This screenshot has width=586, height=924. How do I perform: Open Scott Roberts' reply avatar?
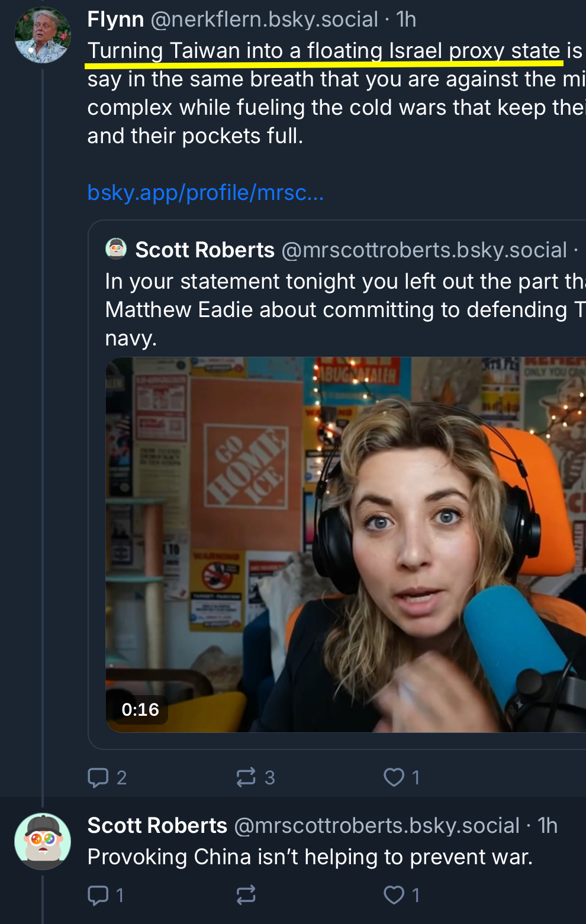[x=43, y=841]
